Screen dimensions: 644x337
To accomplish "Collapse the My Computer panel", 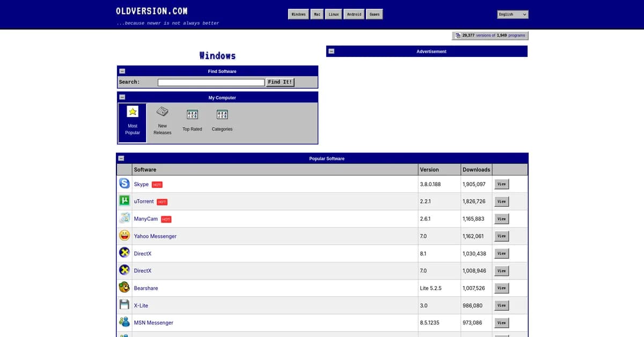I will pyautogui.click(x=122, y=97).
